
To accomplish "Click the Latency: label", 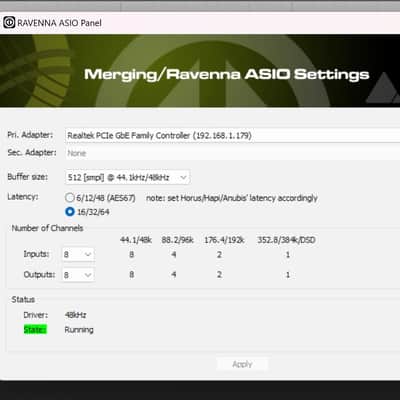I will click(23, 197).
